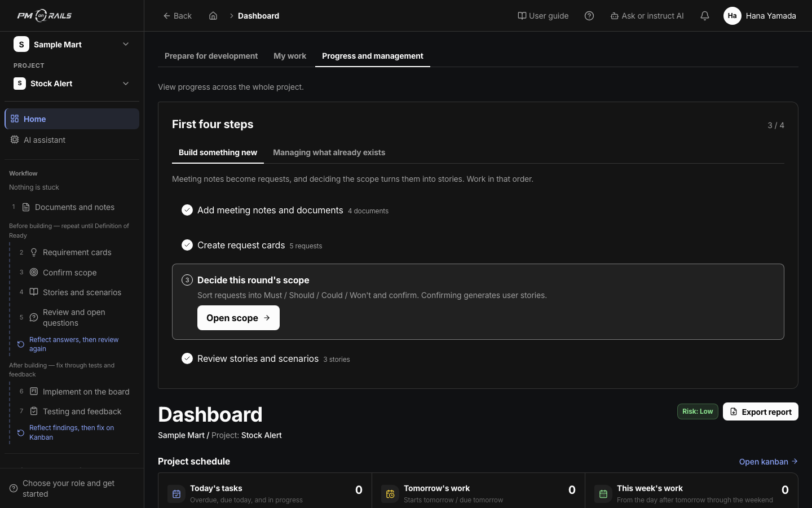Click Tomorrow's work calendar clock icon
Viewport: 812px width, 508px height.
coord(390,494)
